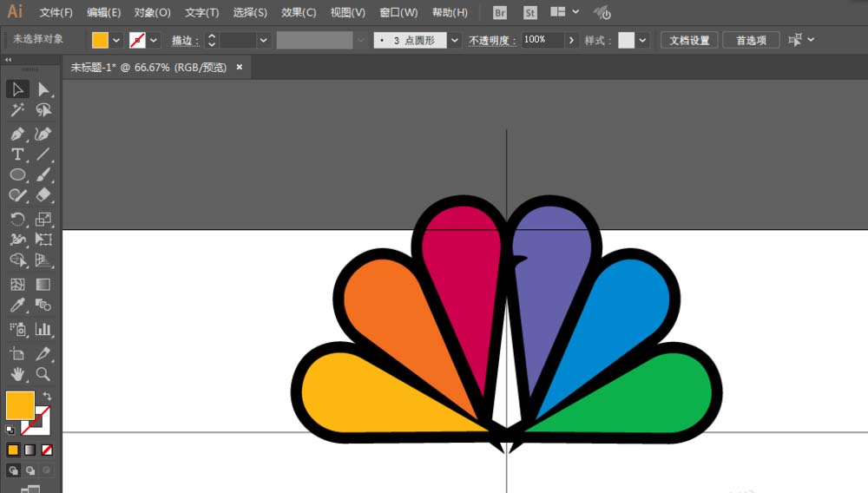Image resolution: width=868 pixels, height=493 pixels.
Task: Select the Zoom tool
Action: [43, 374]
